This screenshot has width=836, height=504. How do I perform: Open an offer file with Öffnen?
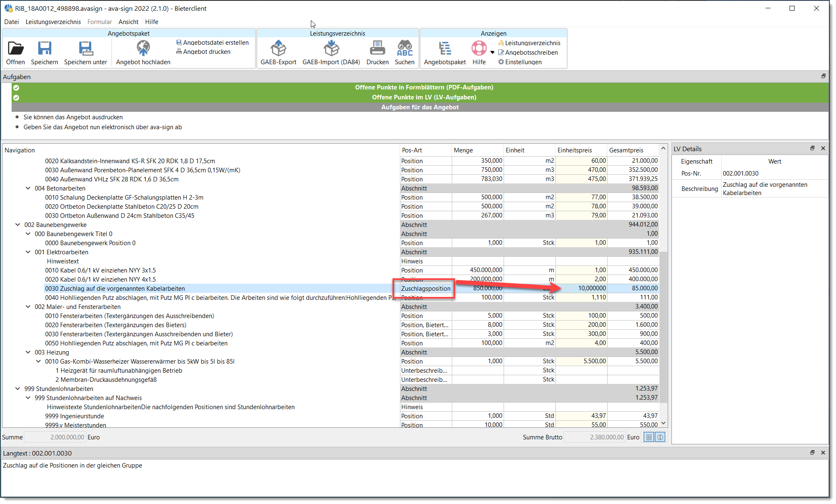[x=15, y=53]
